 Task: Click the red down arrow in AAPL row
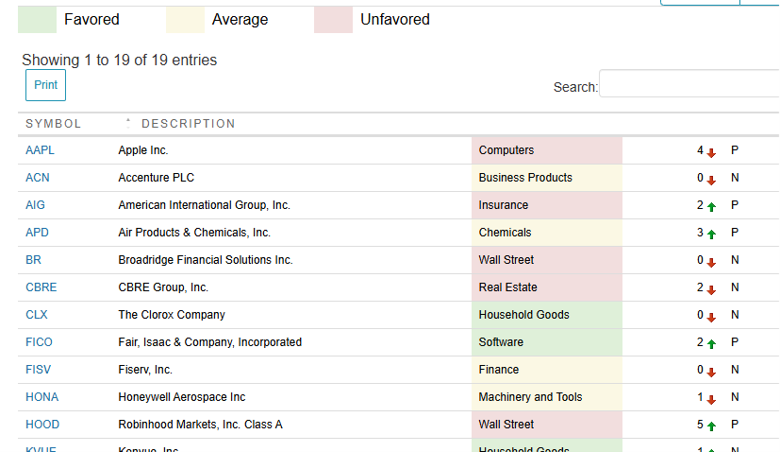pos(711,153)
